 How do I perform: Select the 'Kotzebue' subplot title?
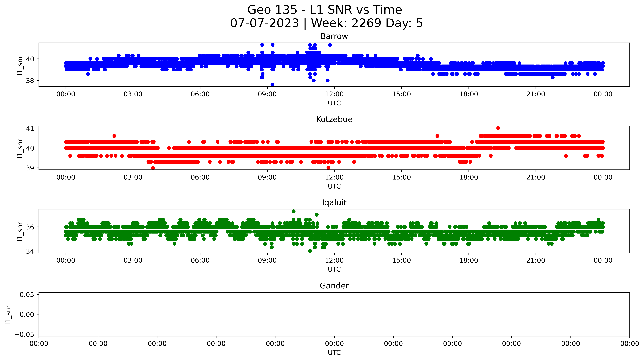[x=334, y=119]
